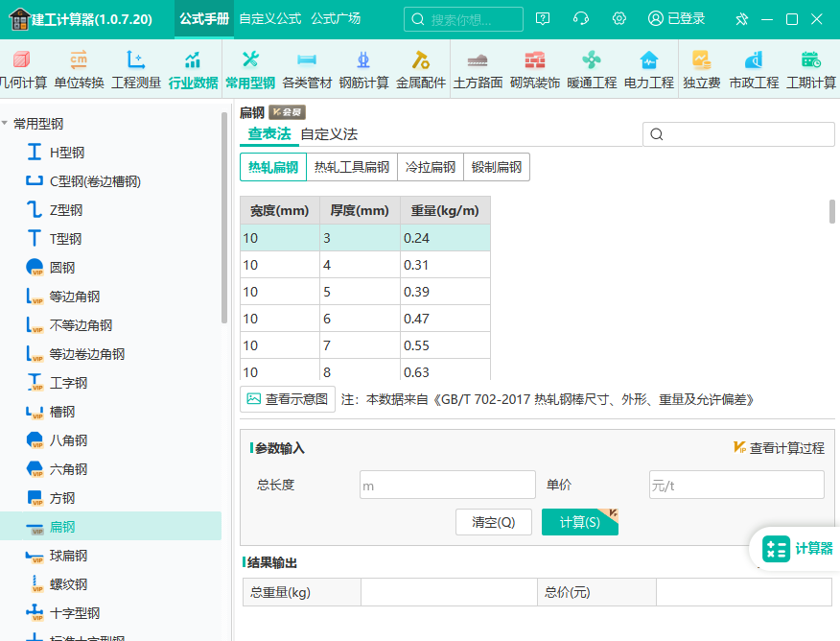Click the 查看示意图 view diagram button
The width and height of the screenshot is (840, 641).
288,399
